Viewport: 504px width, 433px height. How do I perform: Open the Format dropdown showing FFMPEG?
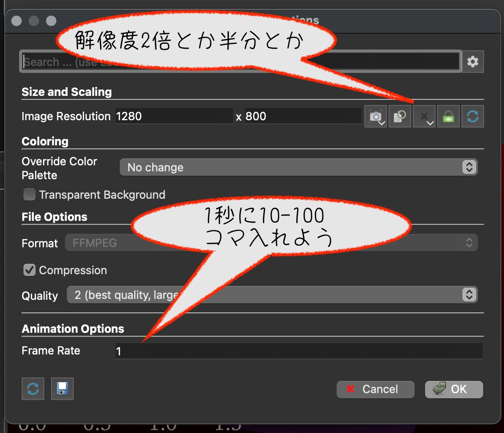[x=272, y=243]
